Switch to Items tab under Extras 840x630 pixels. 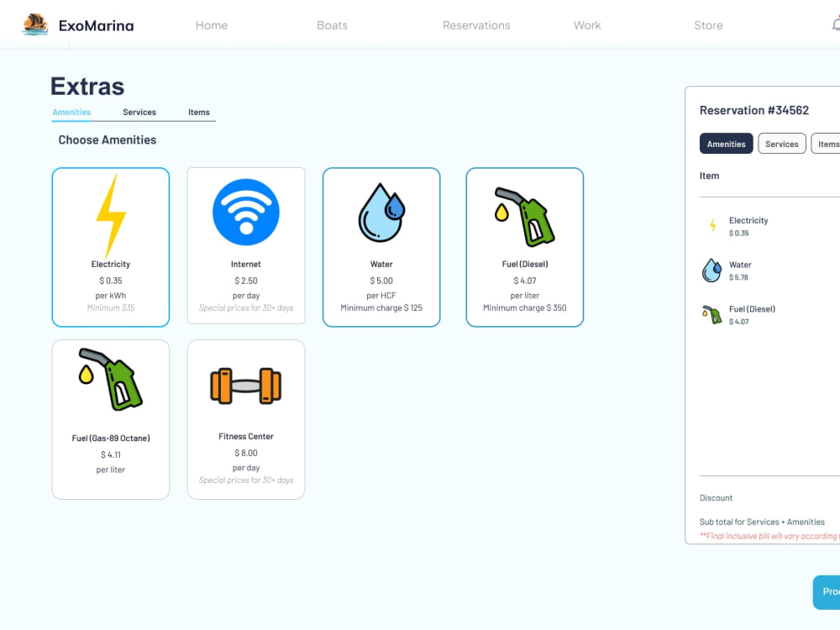coord(199,112)
